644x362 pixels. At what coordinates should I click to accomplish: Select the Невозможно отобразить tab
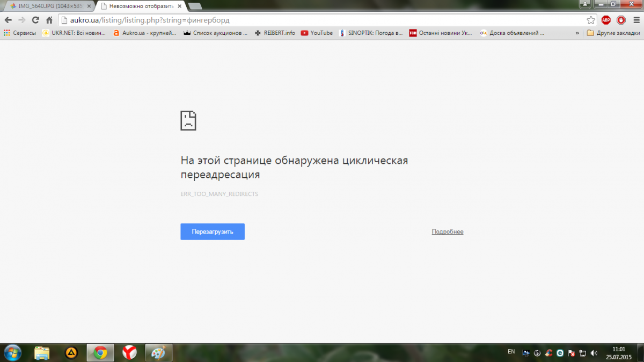coord(140,5)
